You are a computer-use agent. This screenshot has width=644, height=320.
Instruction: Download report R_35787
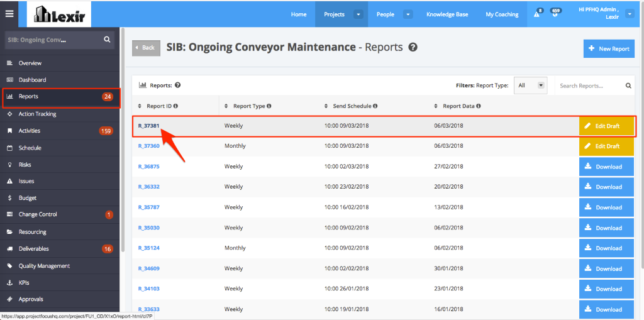coord(607,207)
